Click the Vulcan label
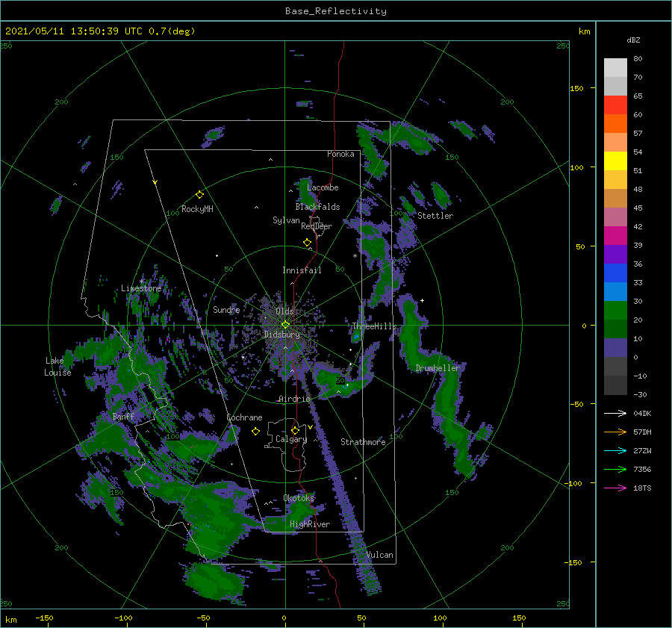672x628 pixels. coord(379,555)
